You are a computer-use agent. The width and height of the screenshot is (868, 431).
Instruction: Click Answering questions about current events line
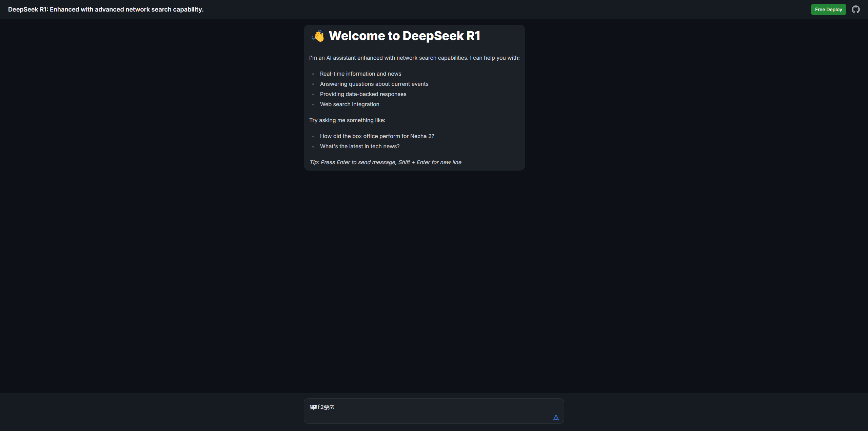pos(374,84)
